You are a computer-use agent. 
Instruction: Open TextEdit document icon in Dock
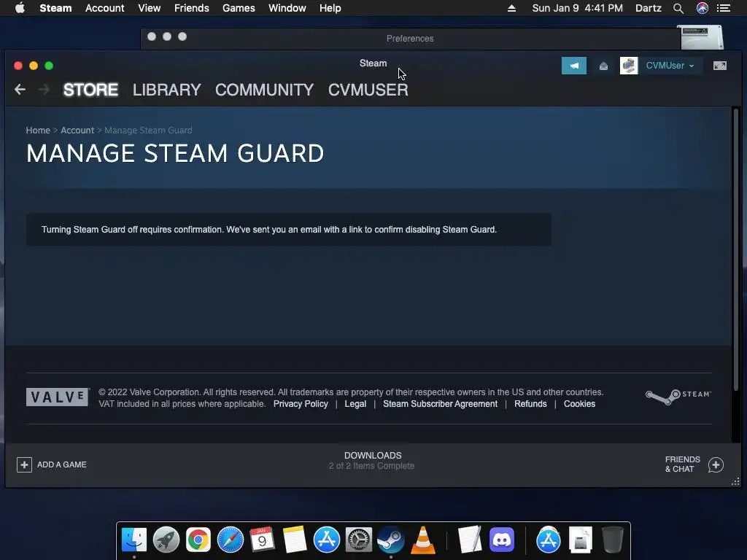coord(469,540)
